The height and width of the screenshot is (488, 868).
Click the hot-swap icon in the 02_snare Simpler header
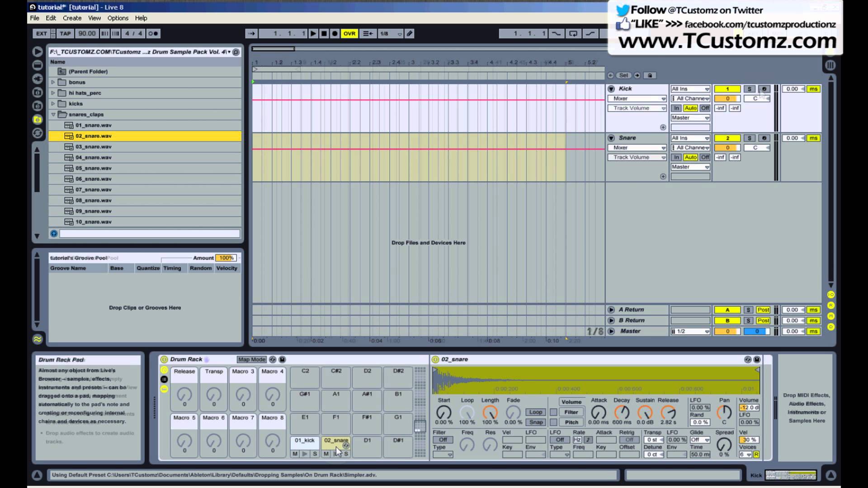click(747, 359)
